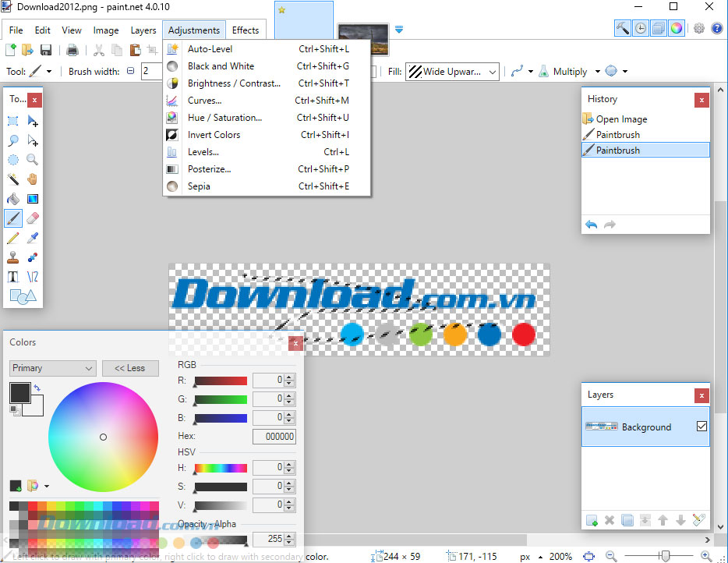
Task: Select the Pan hand tool
Action: click(33, 179)
